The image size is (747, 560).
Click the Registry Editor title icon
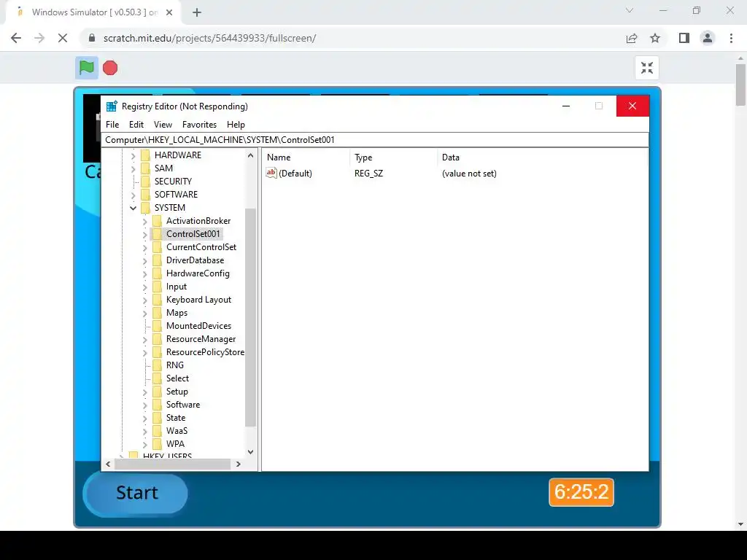click(x=112, y=106)
